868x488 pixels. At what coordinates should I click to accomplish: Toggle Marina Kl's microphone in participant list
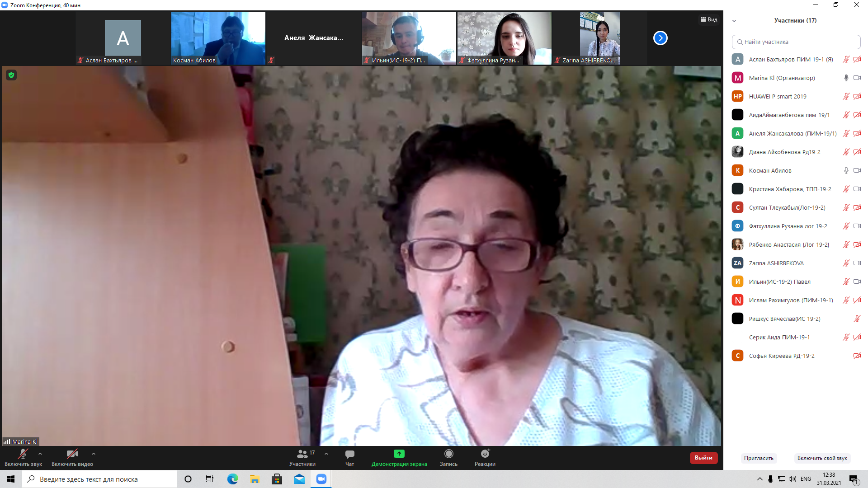point(846,78)
